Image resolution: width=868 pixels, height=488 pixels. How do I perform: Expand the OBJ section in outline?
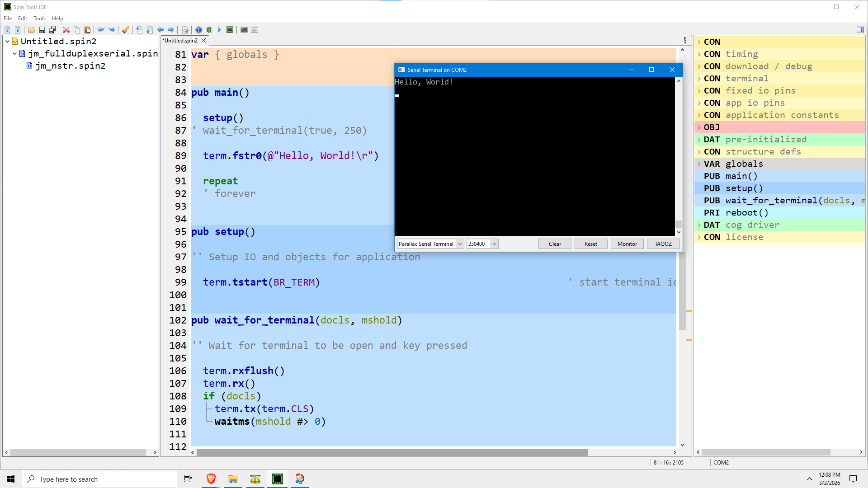[699, 127]
